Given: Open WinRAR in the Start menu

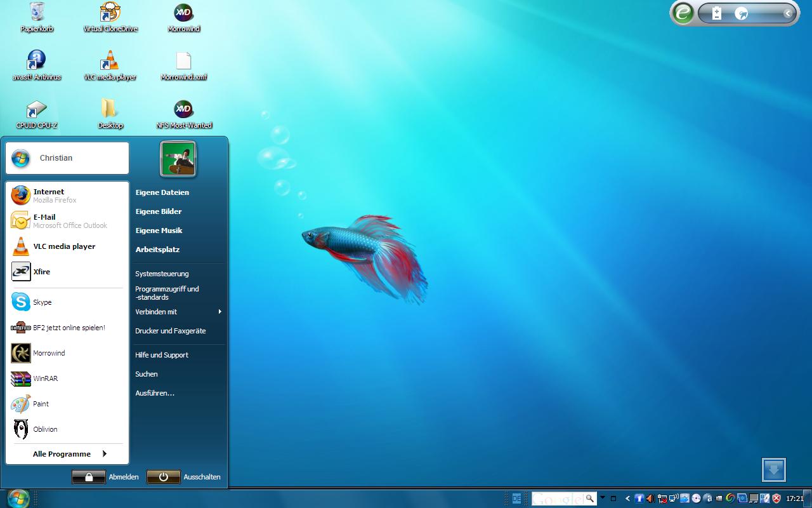Looking at the screenshot, I should click(x=44, y=378).
